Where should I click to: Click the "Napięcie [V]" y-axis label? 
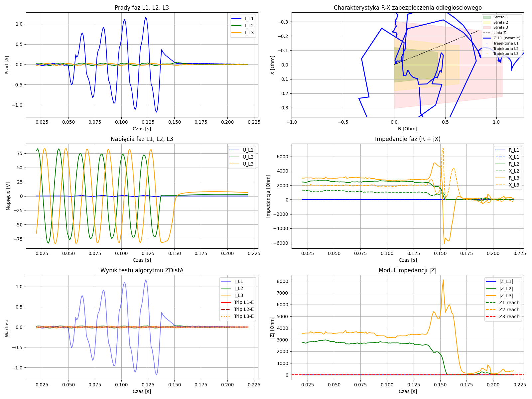[8, 196]
